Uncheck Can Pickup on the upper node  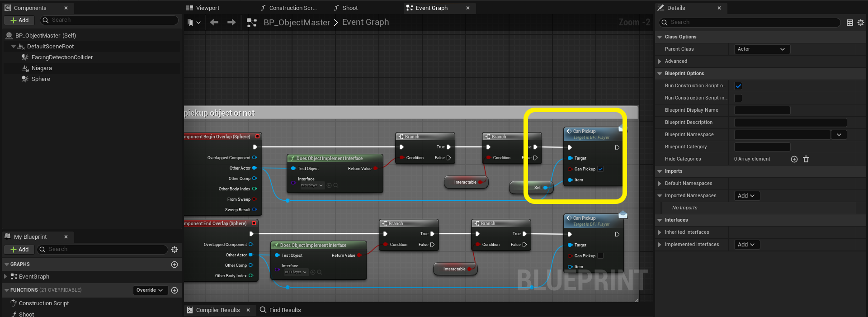click(600, 169)
